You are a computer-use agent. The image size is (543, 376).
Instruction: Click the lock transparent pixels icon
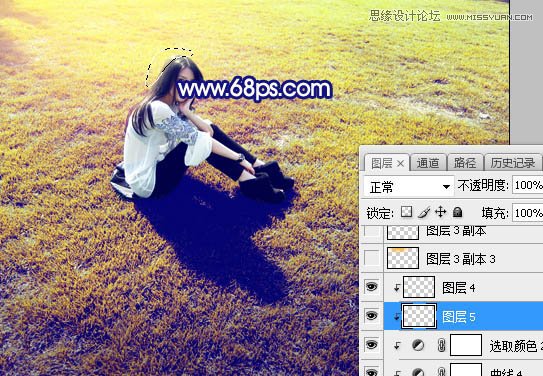coord(406,212)
